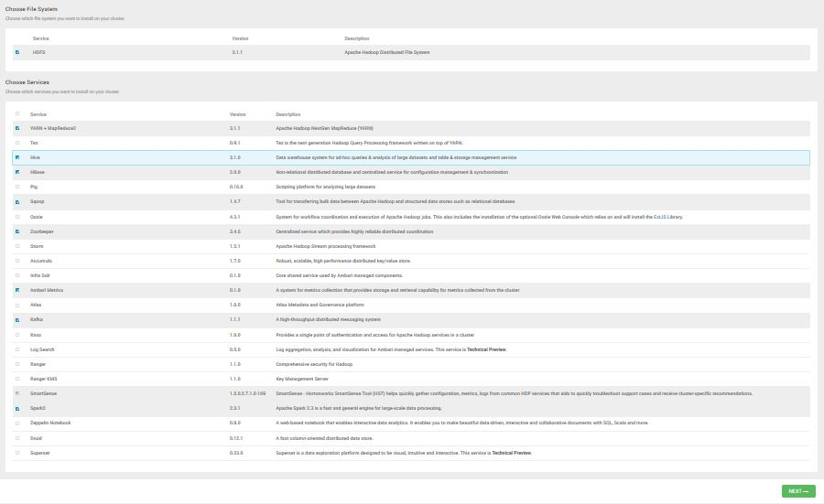Click the HBase service name
824x504 pixels.
pyautogui.click(x=38, y=172)
